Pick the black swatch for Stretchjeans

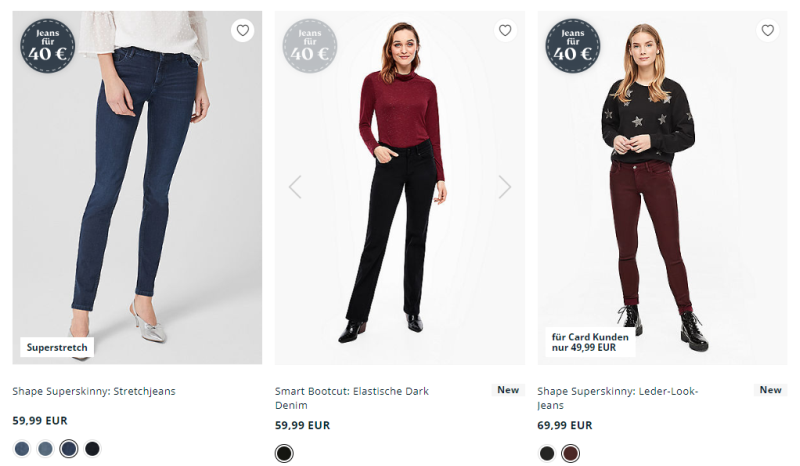(x=92, y=449)
